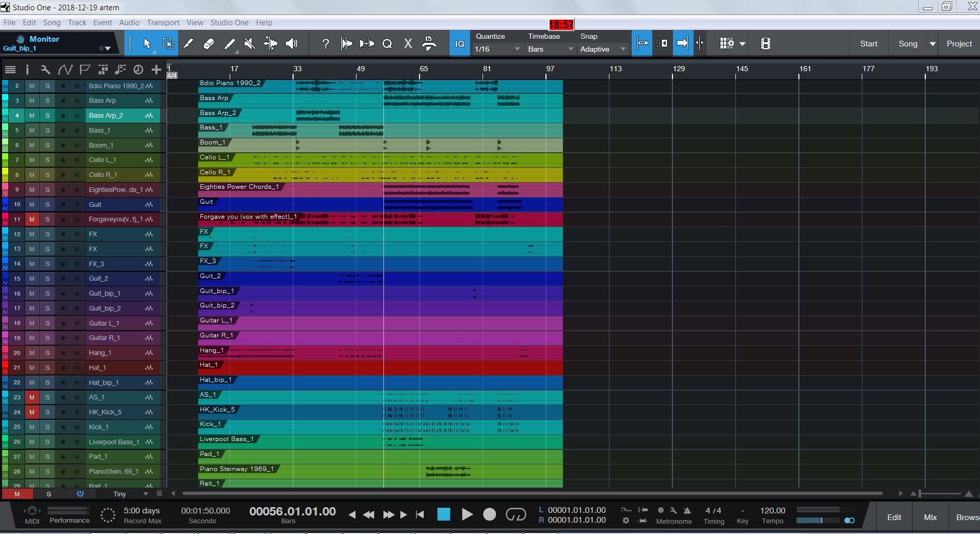Click the 120.00 tempo value

(773, 510)
